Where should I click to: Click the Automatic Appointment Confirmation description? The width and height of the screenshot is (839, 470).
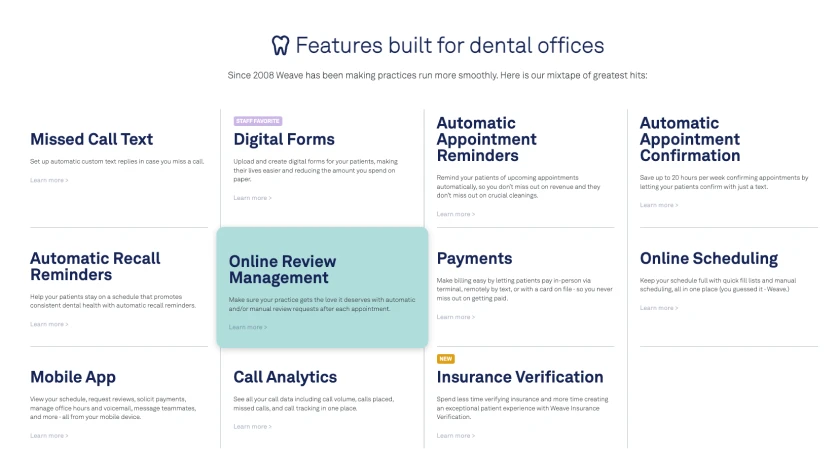[724, 182]
